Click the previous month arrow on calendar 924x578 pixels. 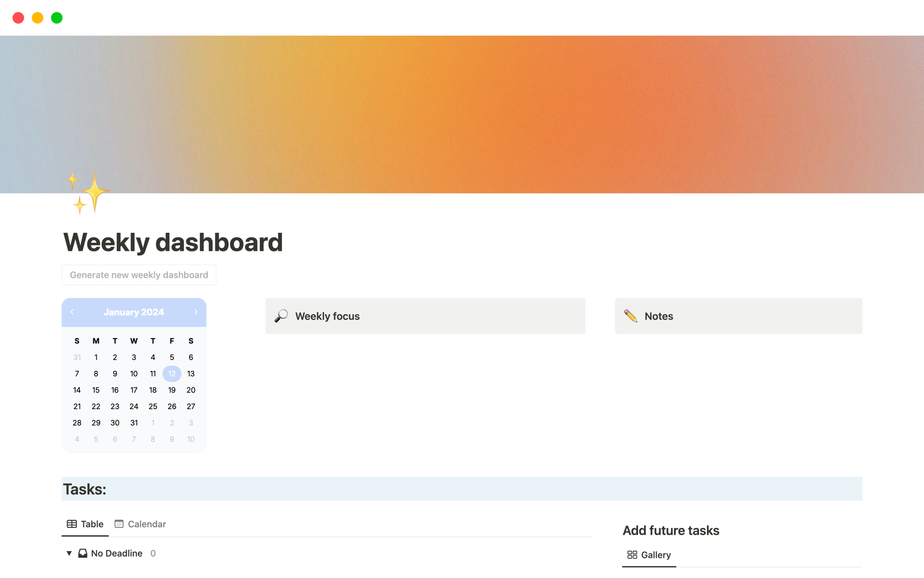[x=72, y=312]
